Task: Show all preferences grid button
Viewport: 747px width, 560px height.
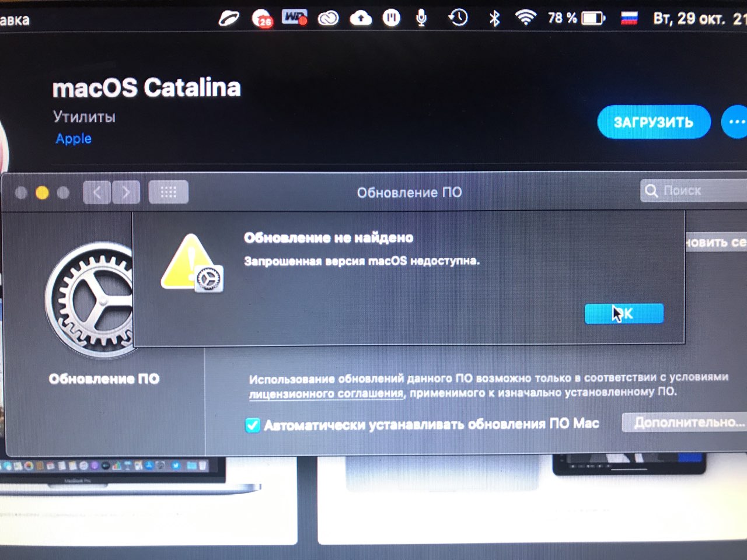Action: tap(168, 192)
